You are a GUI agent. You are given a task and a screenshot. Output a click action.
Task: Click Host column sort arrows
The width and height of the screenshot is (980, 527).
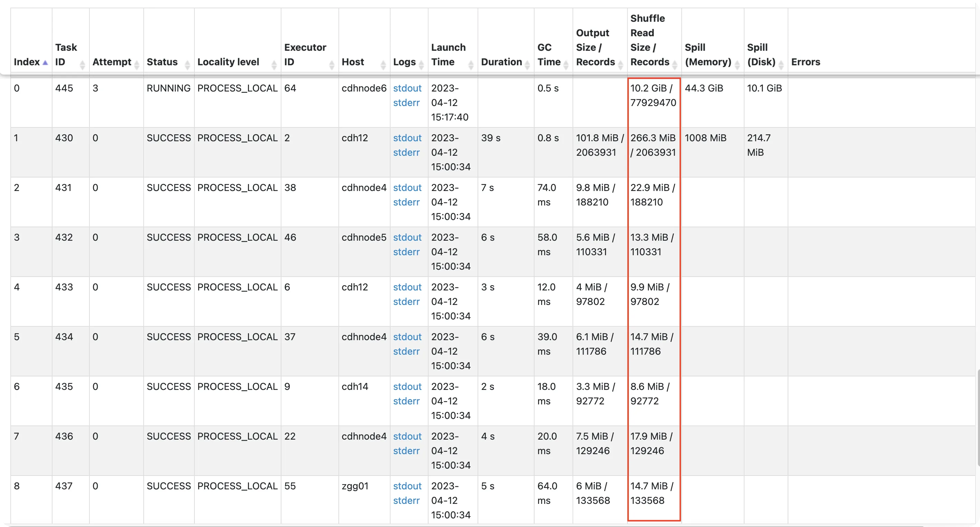click(383, 65)
